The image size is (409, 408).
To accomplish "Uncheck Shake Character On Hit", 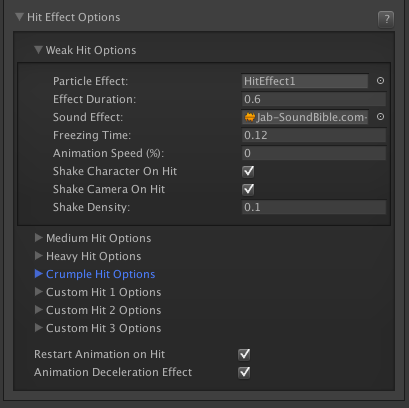I will click(248, 171).
